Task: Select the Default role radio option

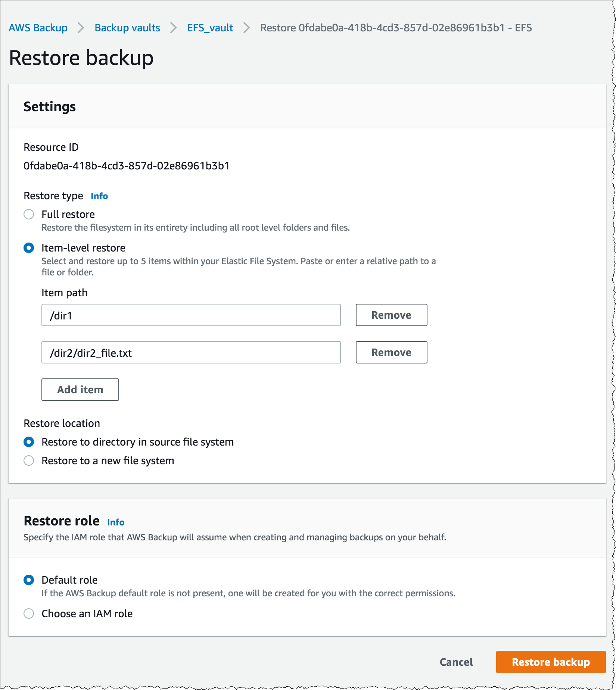Action: point(29,580)
